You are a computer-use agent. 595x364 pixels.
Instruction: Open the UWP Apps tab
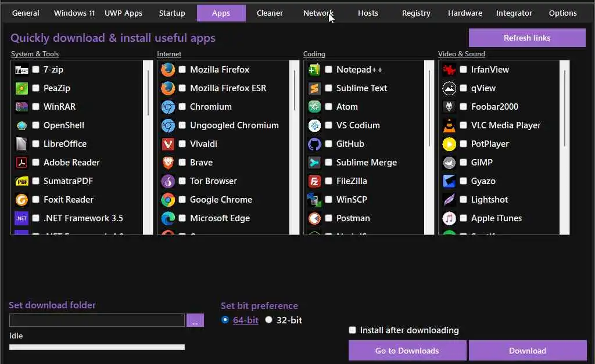pos(123,13)
